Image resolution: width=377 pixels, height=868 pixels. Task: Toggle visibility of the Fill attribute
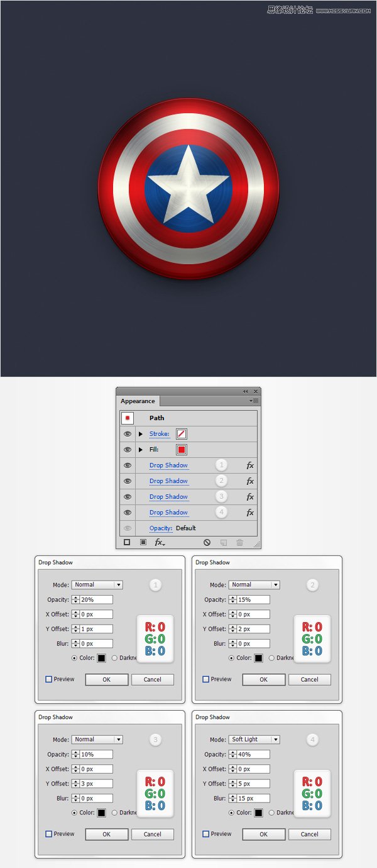(x=128, y=450)
